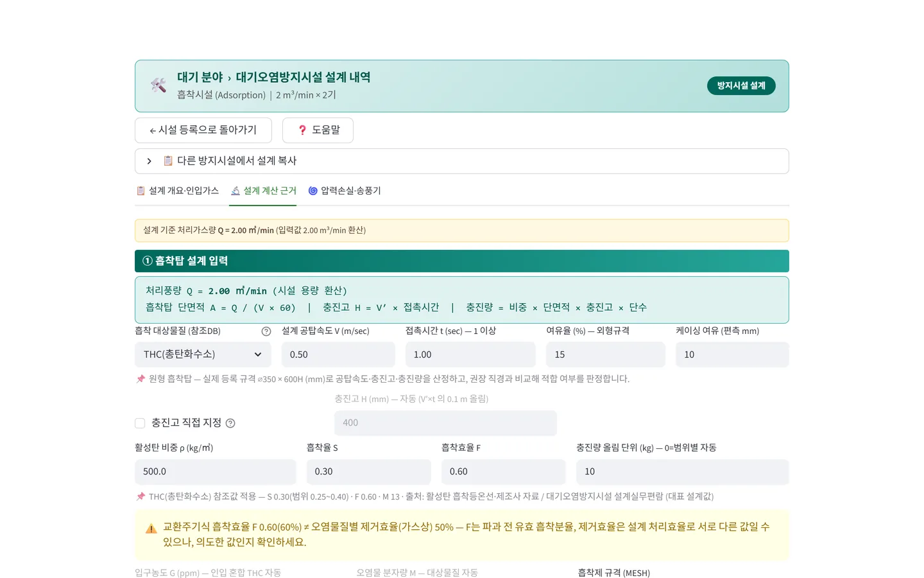Click the 여유율 (%) field showing 15
The height and width of the screenshot is (578, 924).
coord(606,355)
